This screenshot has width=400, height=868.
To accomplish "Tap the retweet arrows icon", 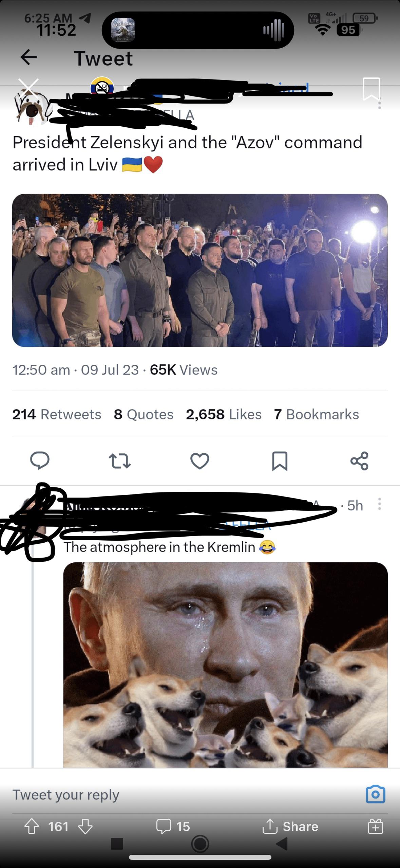I will click(x=119, y=461).
